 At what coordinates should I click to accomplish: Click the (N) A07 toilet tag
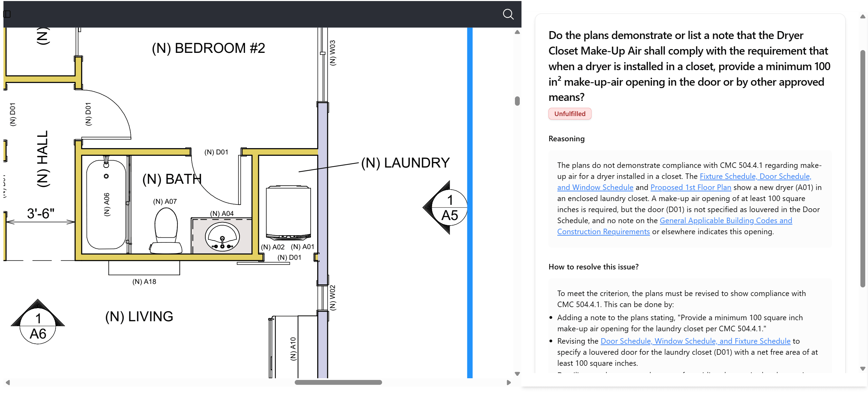(x=165, y=201)
